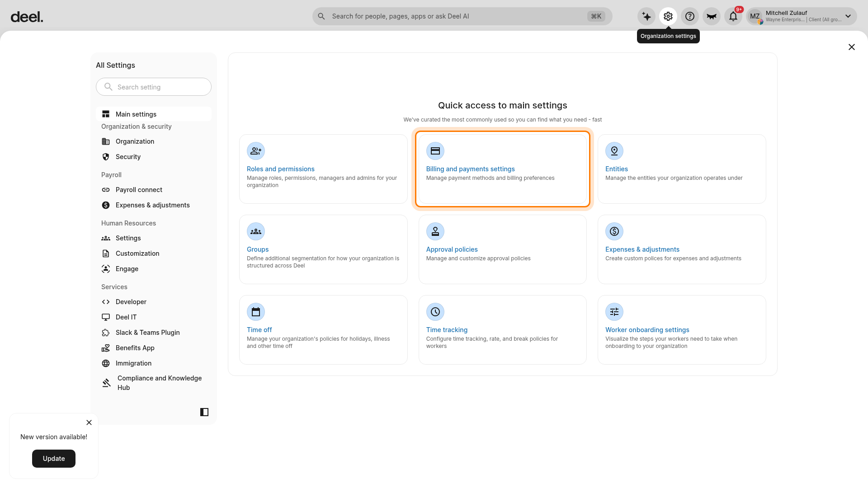Click the "Quick access to main settings" heading

point(503,105)
